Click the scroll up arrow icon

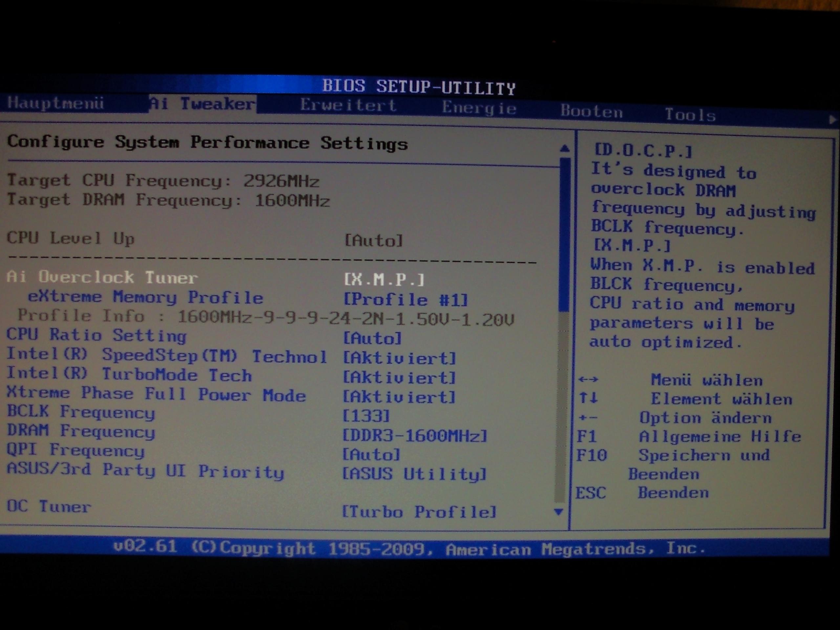click(565, 148)
